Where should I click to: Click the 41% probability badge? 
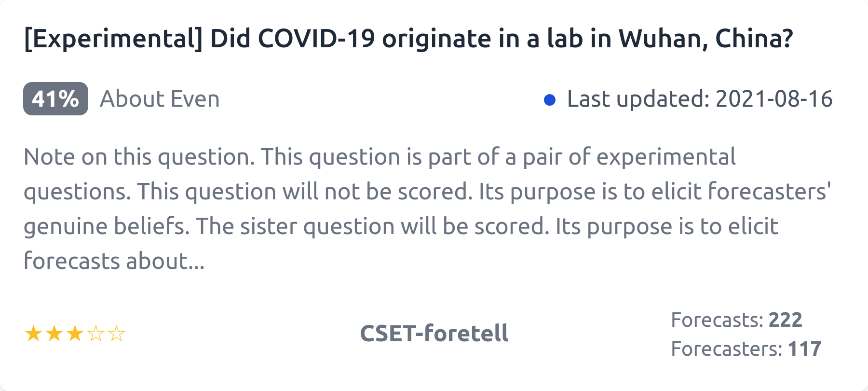coord(55,99)
